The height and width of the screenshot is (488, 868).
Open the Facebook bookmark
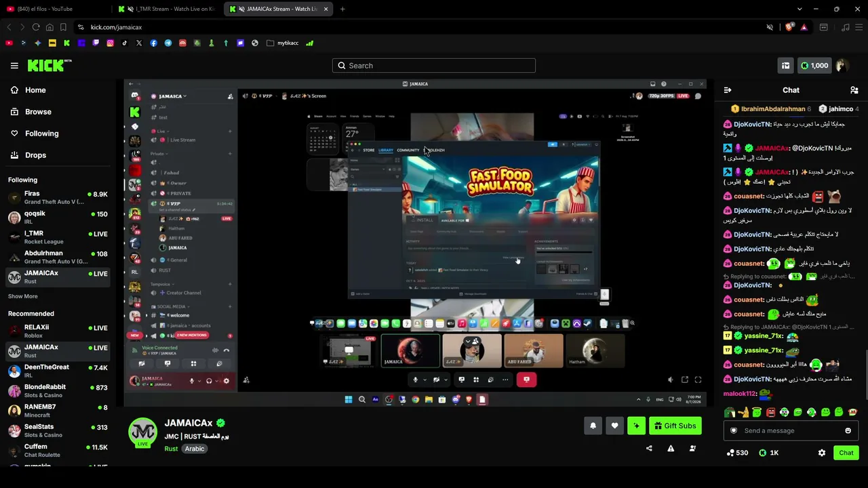point(154,43)
